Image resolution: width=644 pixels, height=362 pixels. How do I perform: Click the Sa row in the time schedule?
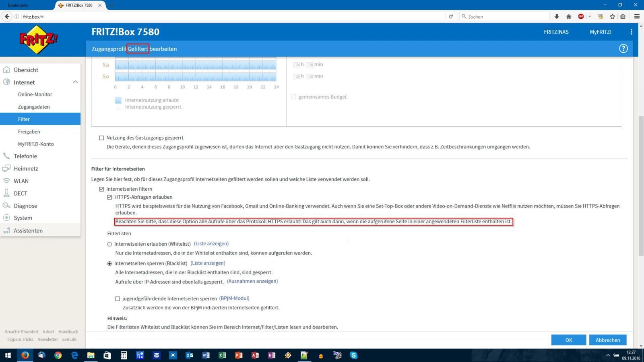click(x=196, y=65)
